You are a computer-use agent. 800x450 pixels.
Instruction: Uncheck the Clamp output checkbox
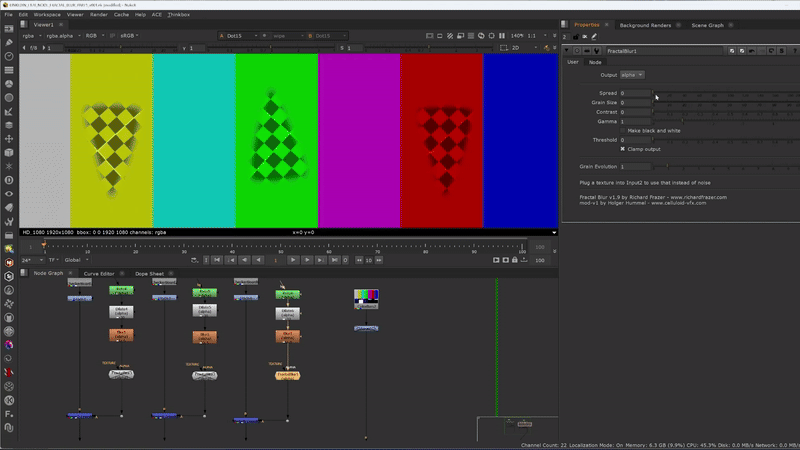(623, 149)
